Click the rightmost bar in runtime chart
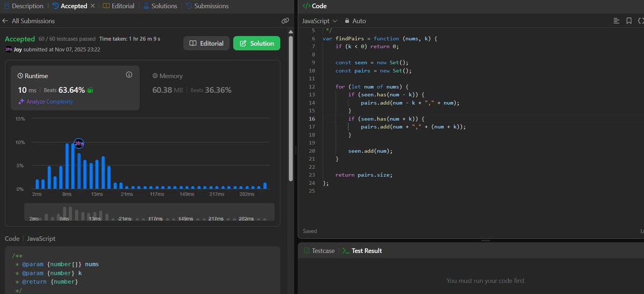This screenshot has height=294, width=644. pyautogui.click(x=265, y=186)
